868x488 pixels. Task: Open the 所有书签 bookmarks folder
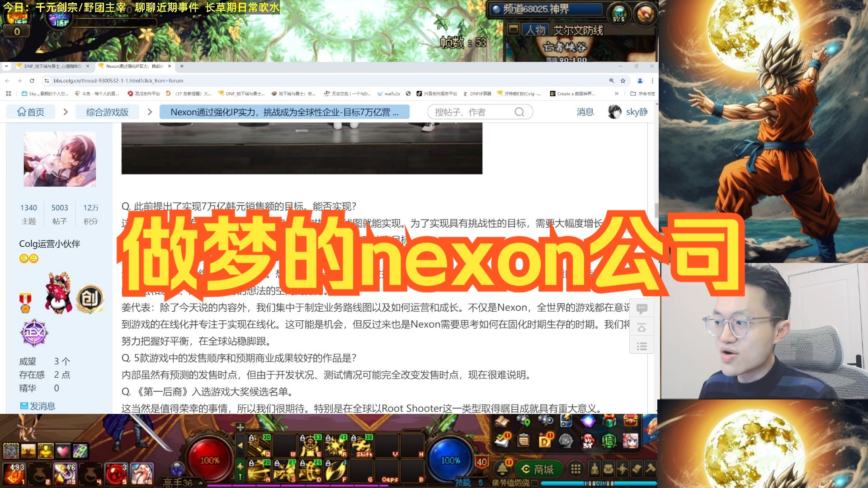point(642,94)
